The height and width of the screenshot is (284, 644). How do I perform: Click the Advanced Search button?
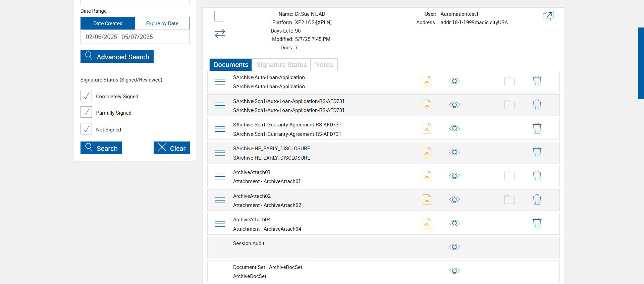coord(117,56)
